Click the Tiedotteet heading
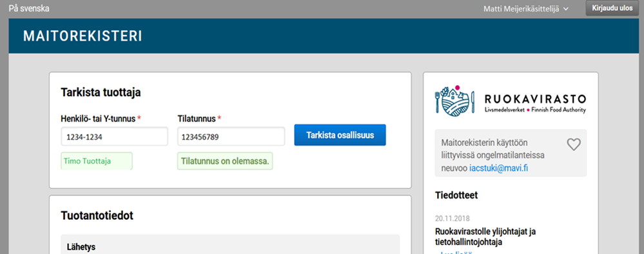Image resolution: width=644 pixels, height=254 pixels. point(456,195)
